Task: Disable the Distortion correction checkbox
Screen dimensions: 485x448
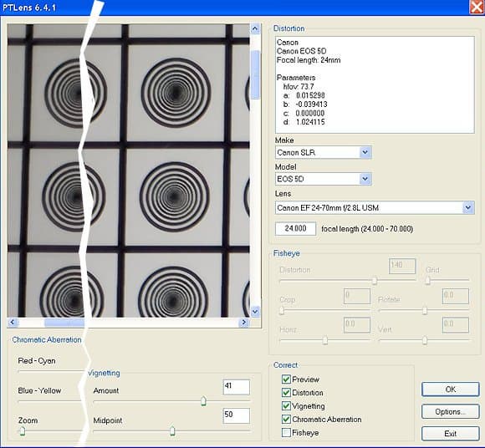Action: click(x=286, y=393)
